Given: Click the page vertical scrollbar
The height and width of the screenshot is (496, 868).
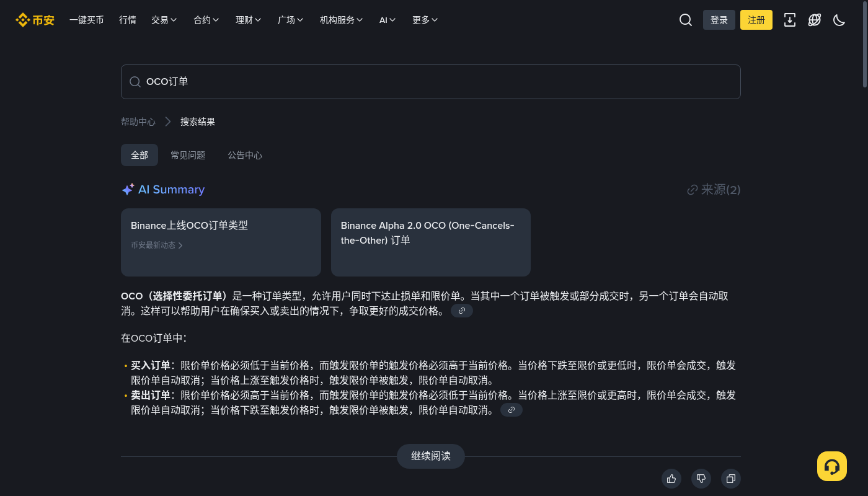Looking at the screenshot, I should (x=866, y=45).
